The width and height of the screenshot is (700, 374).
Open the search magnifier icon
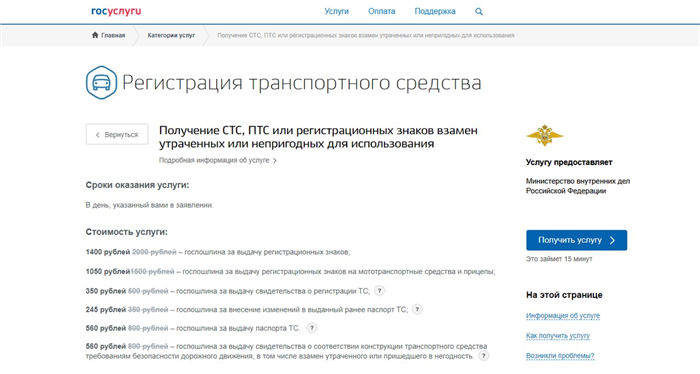click(x=479, y=12)
